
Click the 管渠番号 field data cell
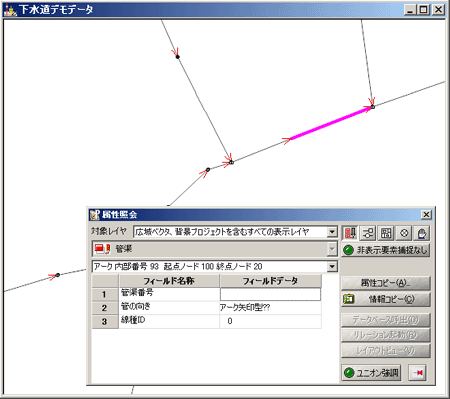270,294
